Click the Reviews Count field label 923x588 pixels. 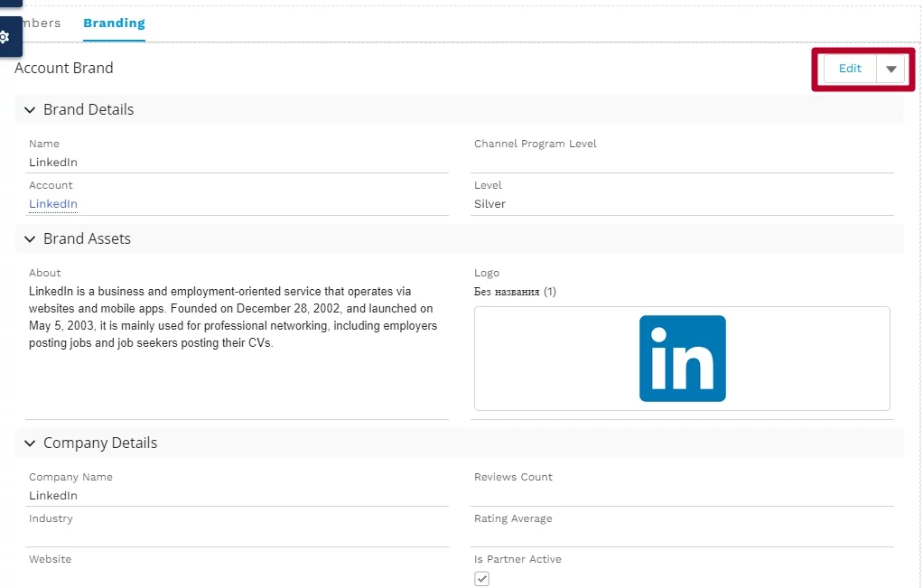pos(513,477)
